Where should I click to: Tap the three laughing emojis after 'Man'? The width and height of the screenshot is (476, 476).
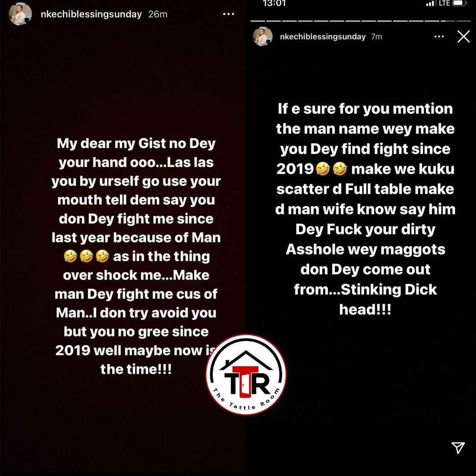(x=86, y=257)
